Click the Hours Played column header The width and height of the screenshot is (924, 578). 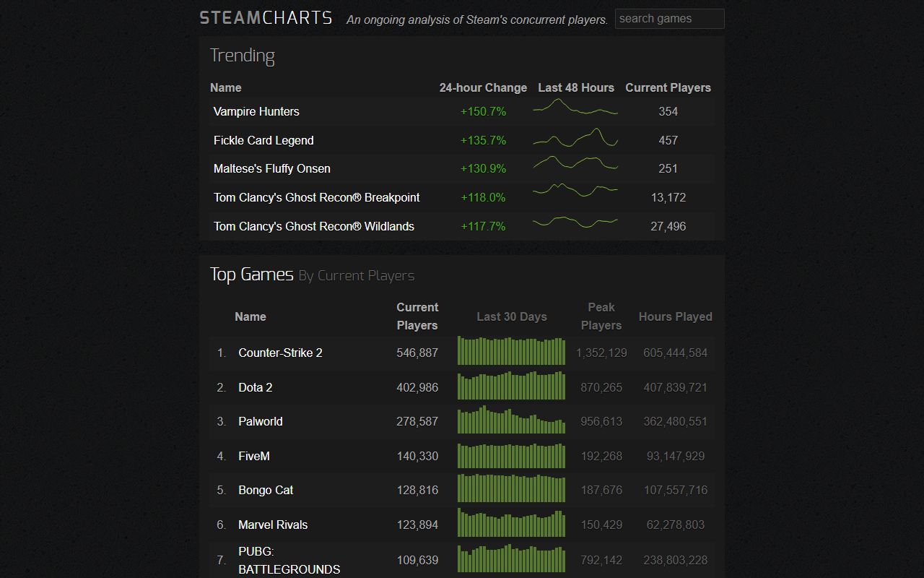[x=676, y=316]
